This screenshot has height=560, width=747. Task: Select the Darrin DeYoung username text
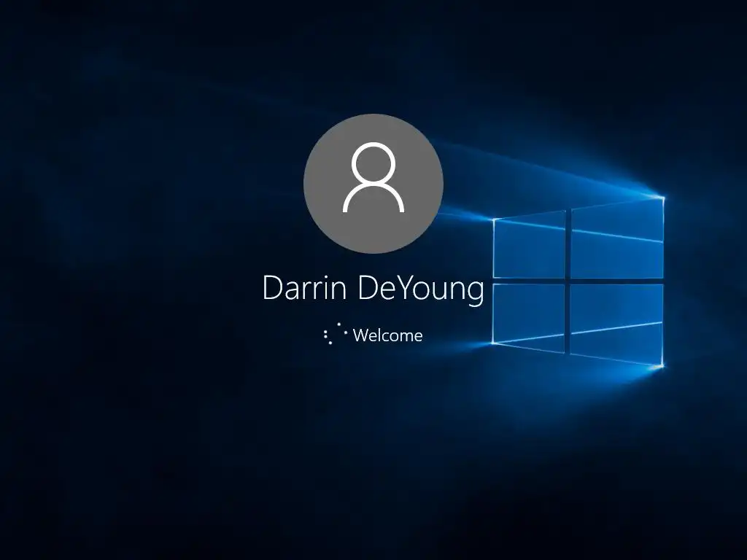coord(373,289)
